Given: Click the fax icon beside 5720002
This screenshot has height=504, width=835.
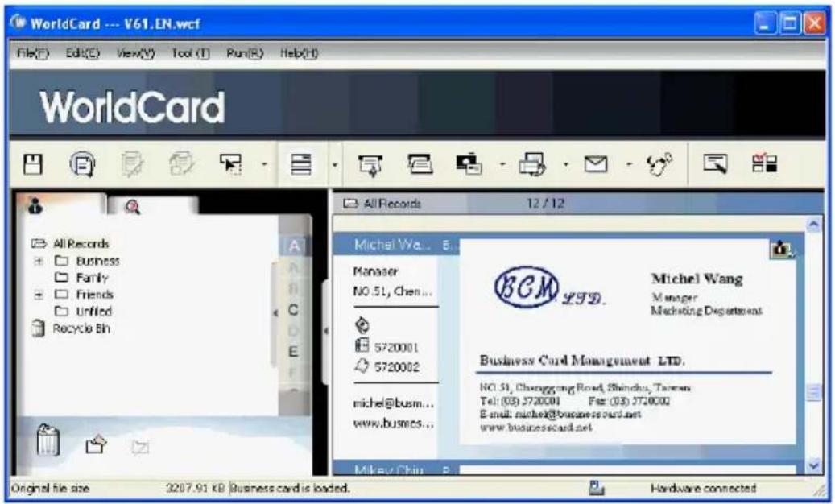Looking at the screenshot, I should click(362, 366).
